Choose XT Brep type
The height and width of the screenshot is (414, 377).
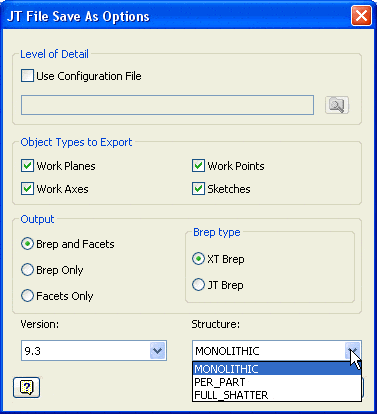(198, 259)
